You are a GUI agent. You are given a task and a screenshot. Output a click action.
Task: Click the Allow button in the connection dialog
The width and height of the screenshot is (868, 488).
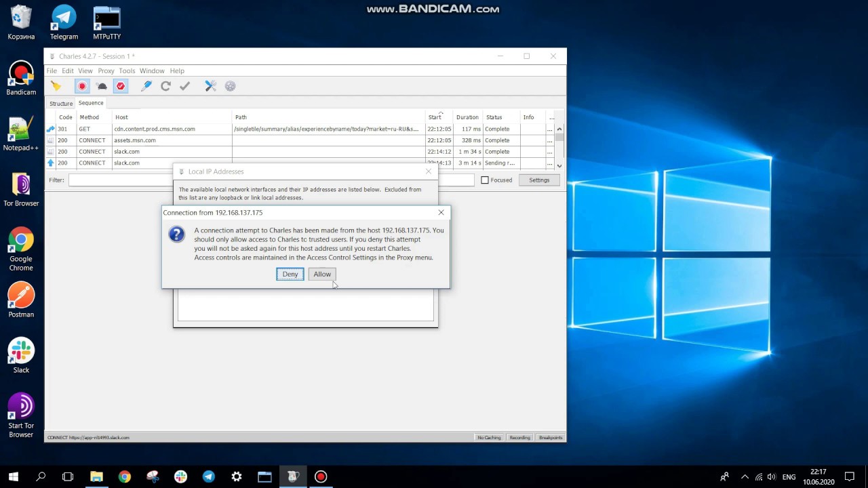pyautogui.click(x=322, y=274)
